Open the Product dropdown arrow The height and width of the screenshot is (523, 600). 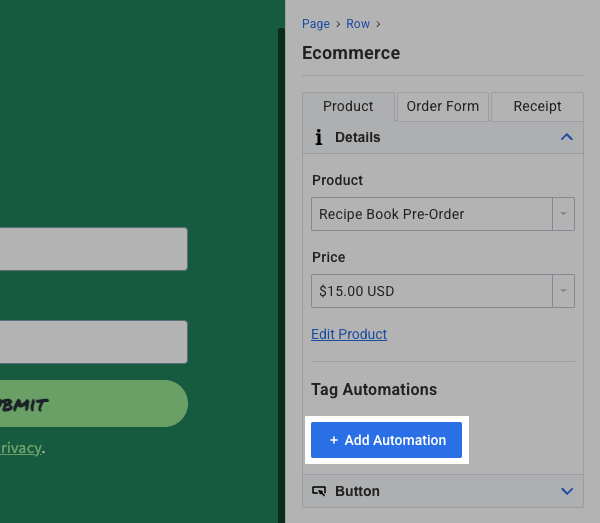564,214
